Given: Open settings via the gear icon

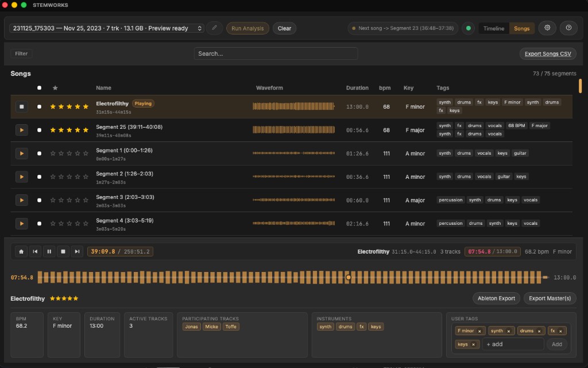Looking at the screenshot, I should (547, 28).
